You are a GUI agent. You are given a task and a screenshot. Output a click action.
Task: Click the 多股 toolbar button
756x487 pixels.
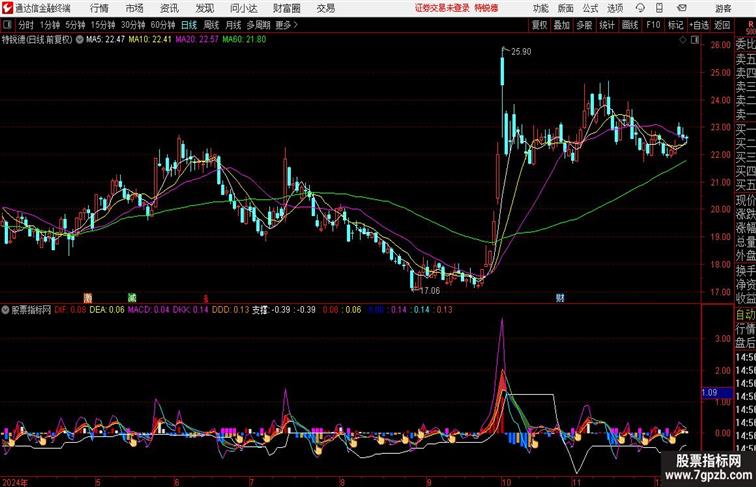tap(584, 25)
